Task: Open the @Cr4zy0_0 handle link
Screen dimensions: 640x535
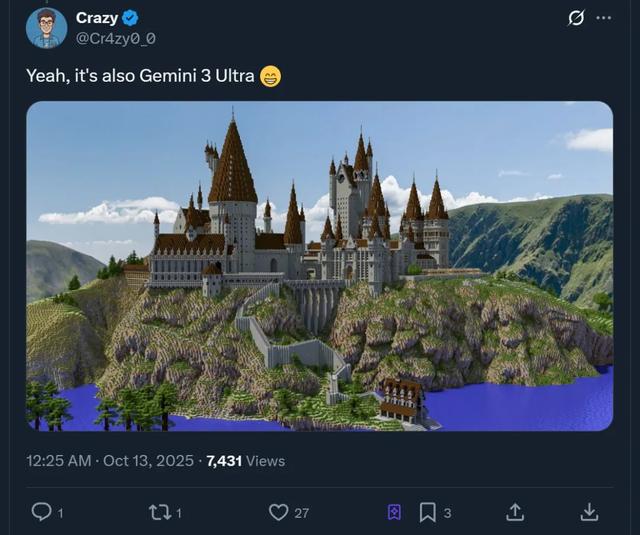Action: click(115, 38)
